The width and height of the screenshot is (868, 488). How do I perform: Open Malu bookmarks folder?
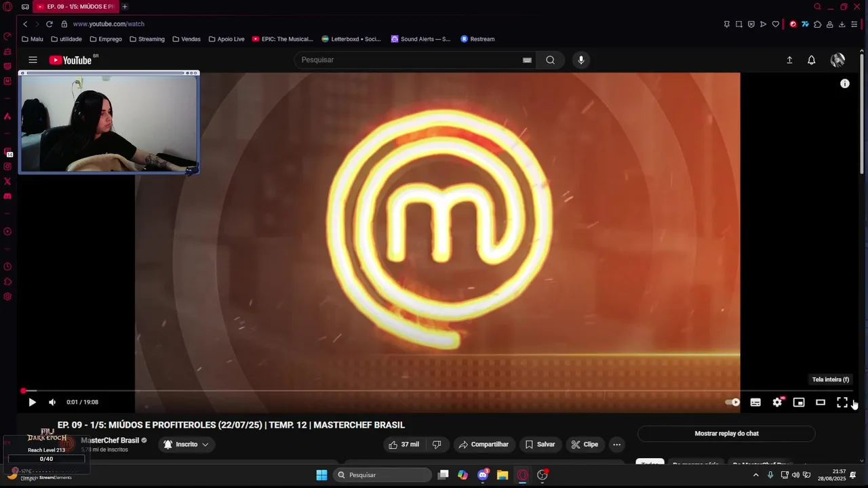(x=33, y=39)
